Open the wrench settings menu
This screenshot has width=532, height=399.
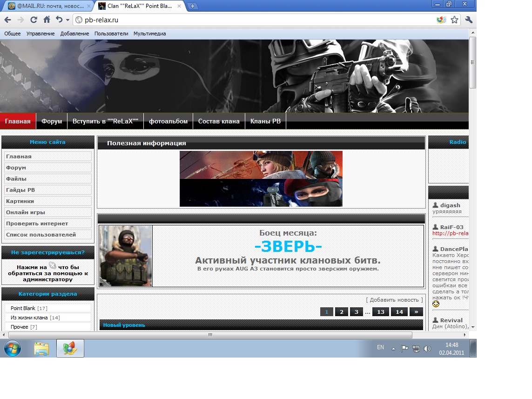[x=469, y=20]
